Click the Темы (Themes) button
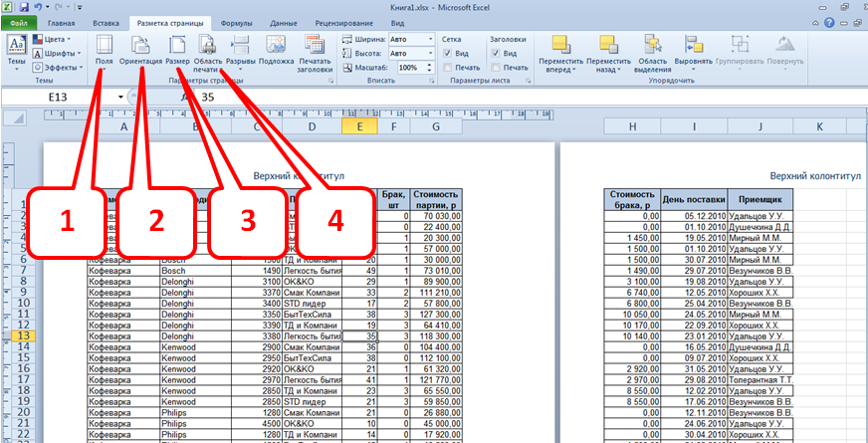Viewport: 868px width, 443px height. [x=17, y=50]
